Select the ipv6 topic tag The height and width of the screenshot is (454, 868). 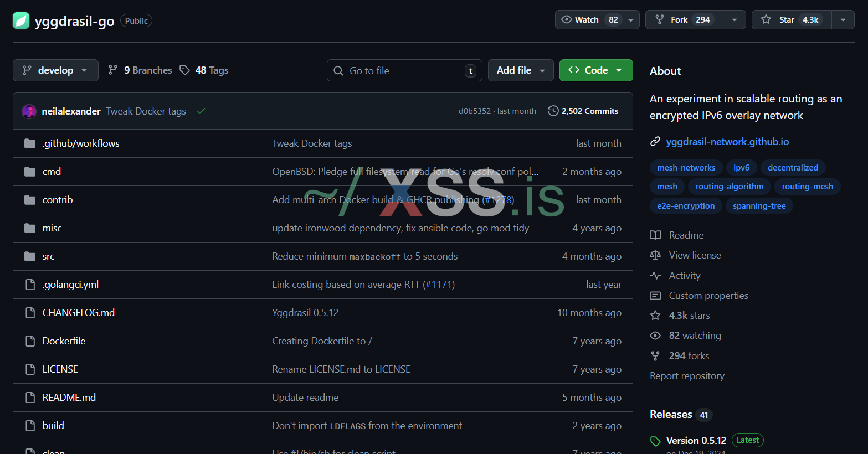click(x=741, y=168)
